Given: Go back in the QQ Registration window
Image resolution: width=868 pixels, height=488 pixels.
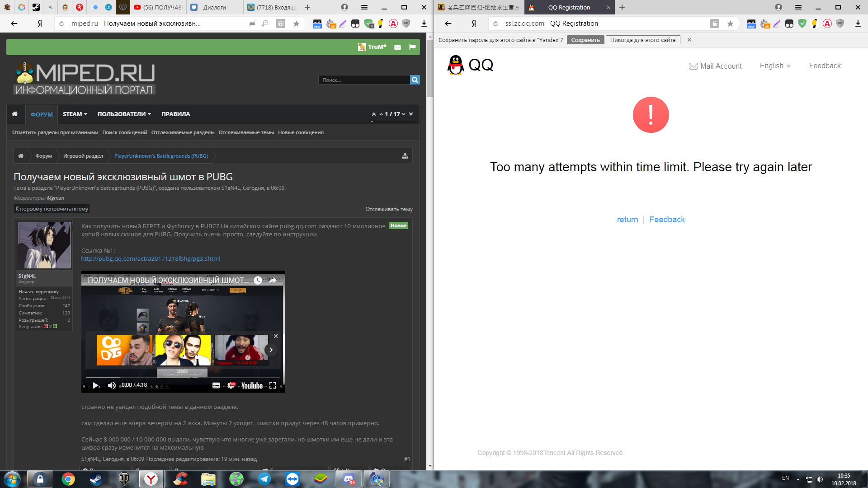Looking at the screenshot, I should point(448,23).
